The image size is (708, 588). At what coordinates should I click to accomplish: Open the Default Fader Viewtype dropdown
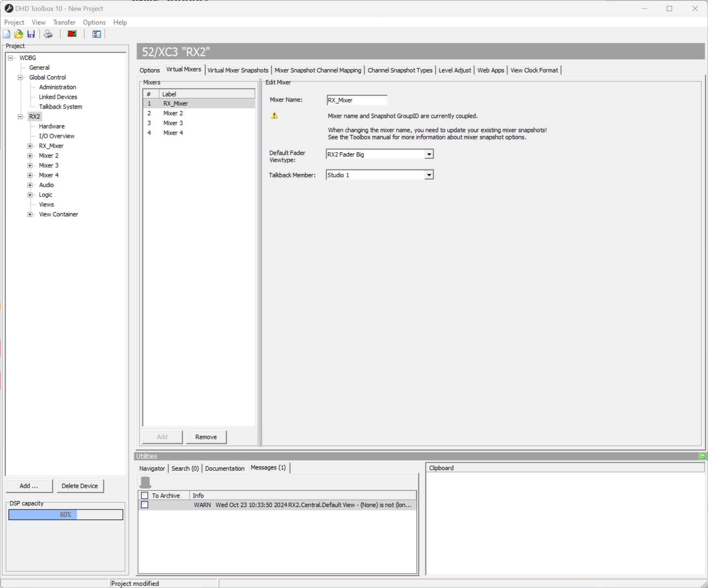[x=429, y=154]
